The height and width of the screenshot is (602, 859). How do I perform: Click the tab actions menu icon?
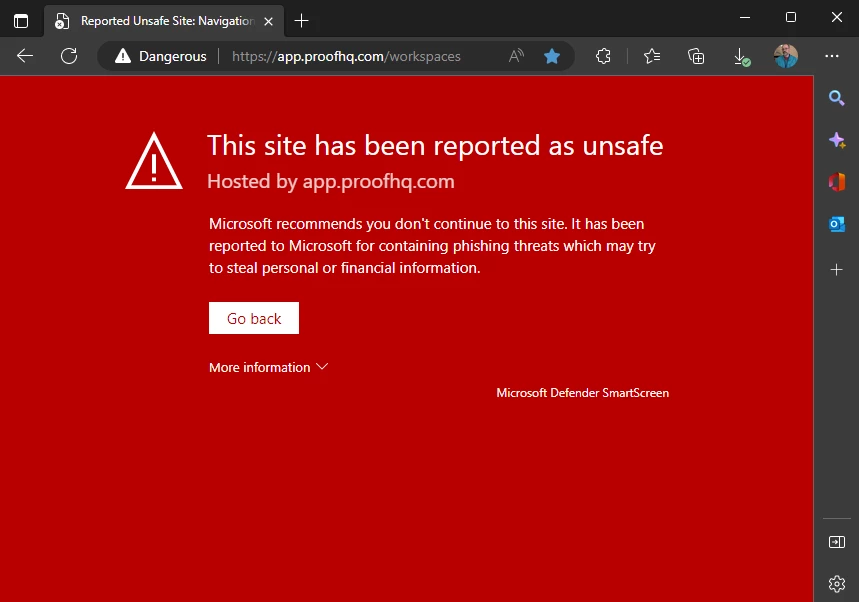coord(21,21)
